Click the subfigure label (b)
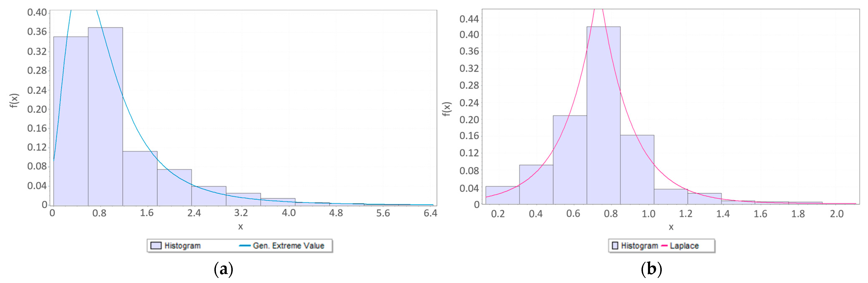Screen dimensions: 868x283 pos(651,269)
